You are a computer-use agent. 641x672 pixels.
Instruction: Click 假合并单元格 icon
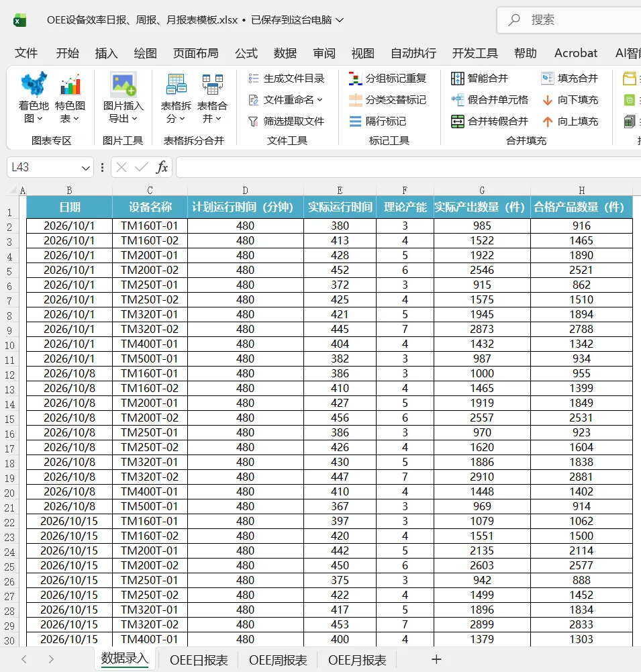point(458,100)
